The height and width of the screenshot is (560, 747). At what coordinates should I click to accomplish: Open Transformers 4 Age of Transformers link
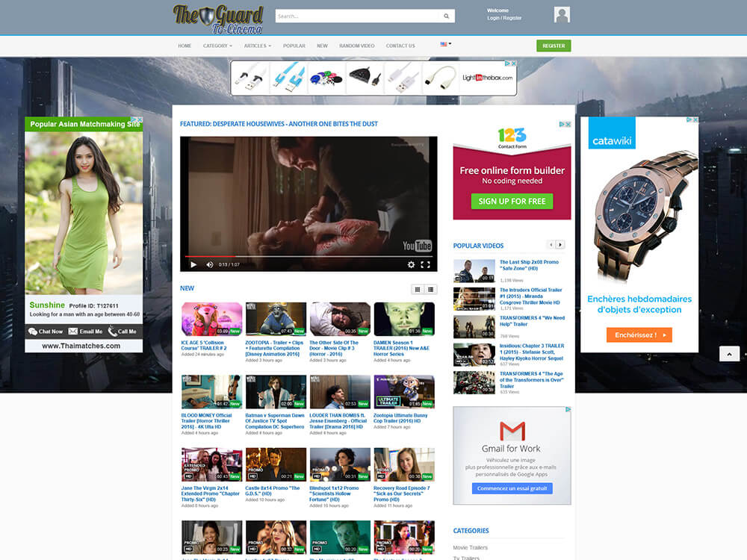point(531,380)
